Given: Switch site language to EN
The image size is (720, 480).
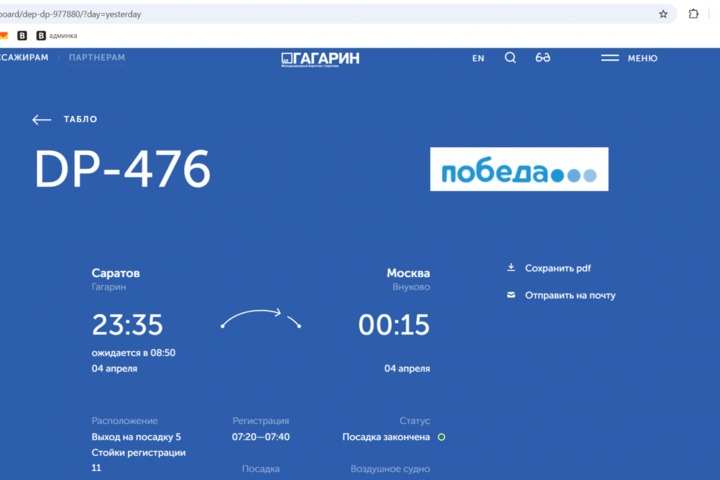Looking at the screenshot, I should coord(478,58).
